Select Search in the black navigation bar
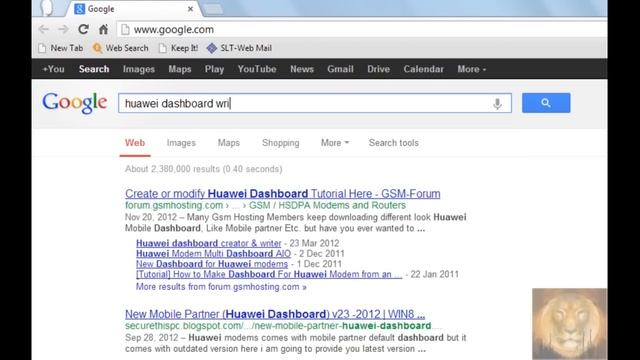Screen dimensions: 640x360 (94, 69)
